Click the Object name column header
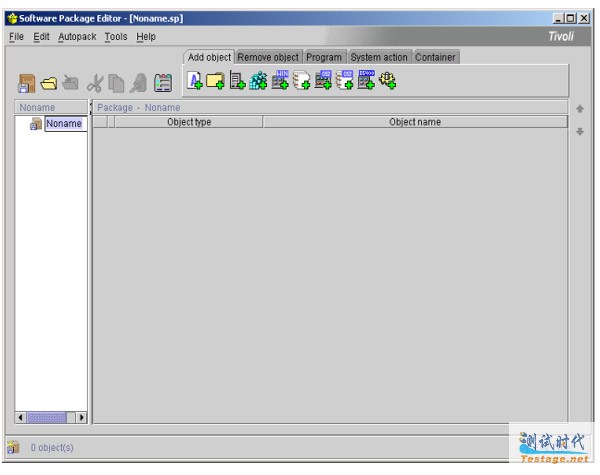The height and width of the screenshot is (475, 600). [x=414, y=122]
